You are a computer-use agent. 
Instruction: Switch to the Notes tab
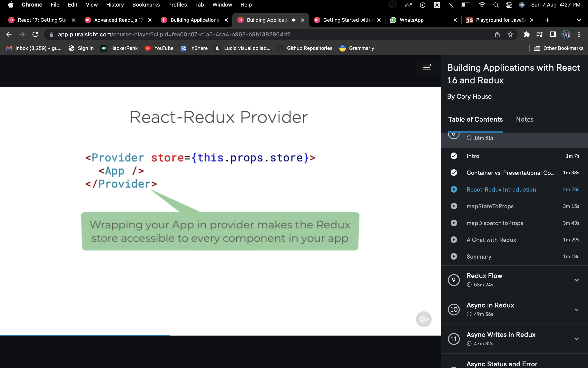tap(525, 119)
